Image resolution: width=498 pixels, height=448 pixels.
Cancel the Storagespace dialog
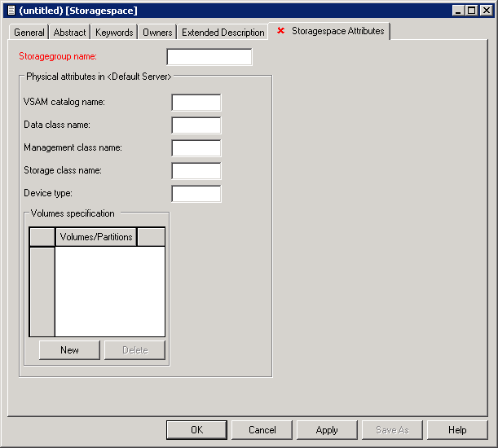click(262, 430)
